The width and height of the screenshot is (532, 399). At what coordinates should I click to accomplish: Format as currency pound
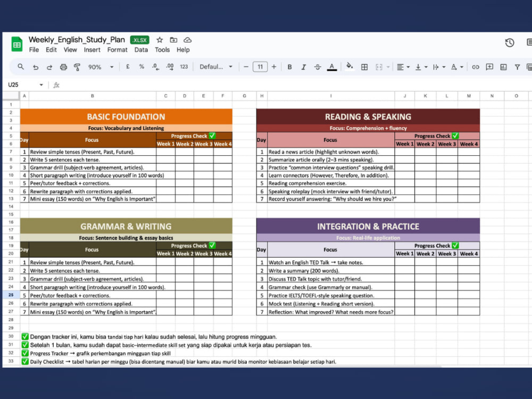pyautogui.click(x=128, y=67)
